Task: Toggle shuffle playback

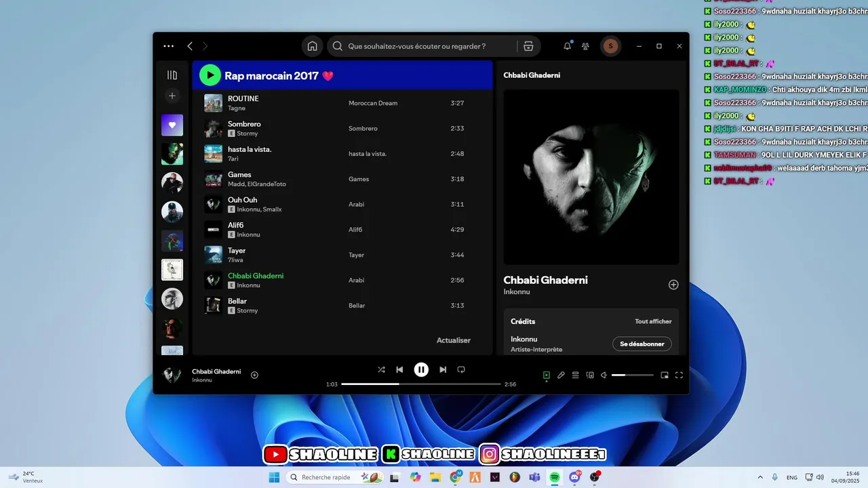Action: click(x=381, y=369)
